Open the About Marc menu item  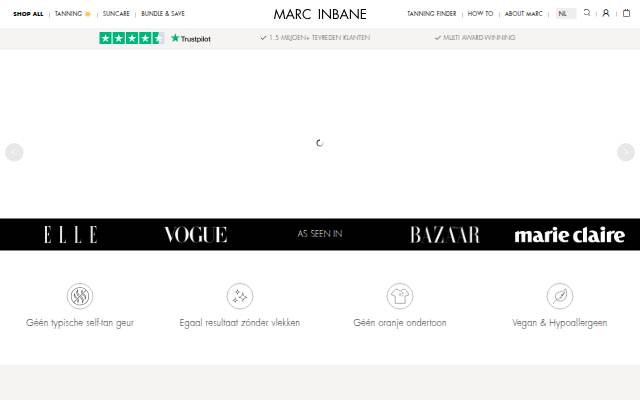click(524, 13)
